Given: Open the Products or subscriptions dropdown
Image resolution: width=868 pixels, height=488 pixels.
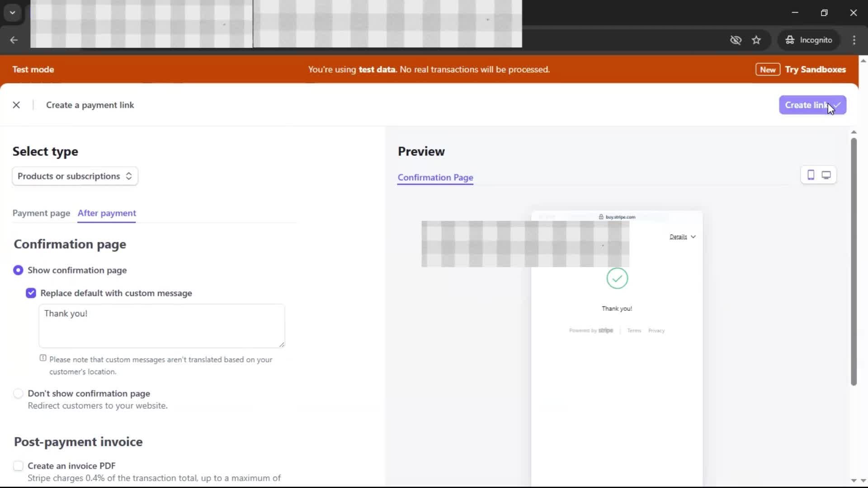Looking at the screenshot, I should 75,176.
